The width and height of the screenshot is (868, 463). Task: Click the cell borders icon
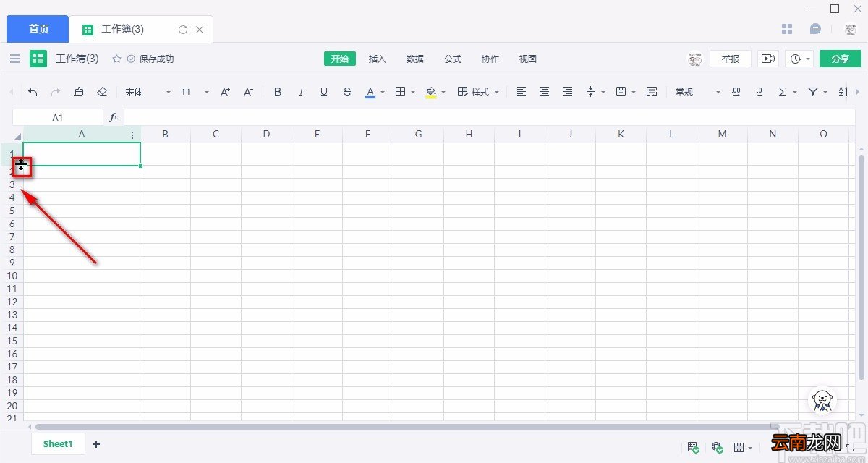pos(401,92)
